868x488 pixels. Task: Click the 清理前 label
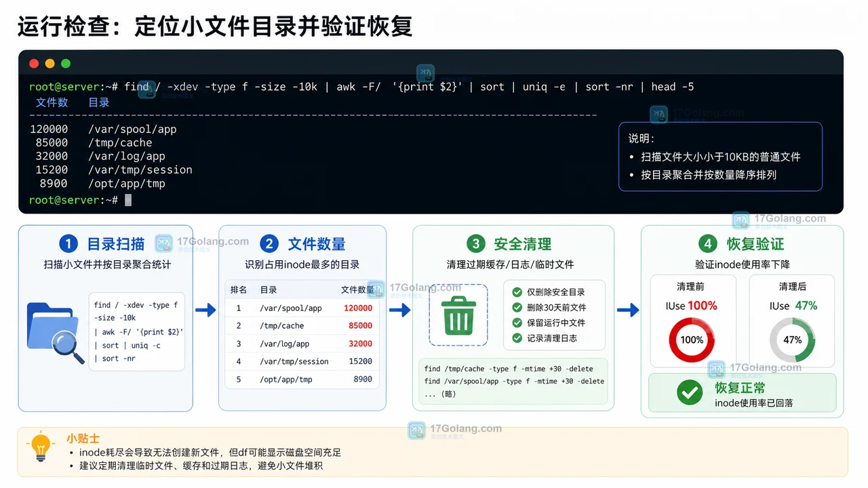690,287
